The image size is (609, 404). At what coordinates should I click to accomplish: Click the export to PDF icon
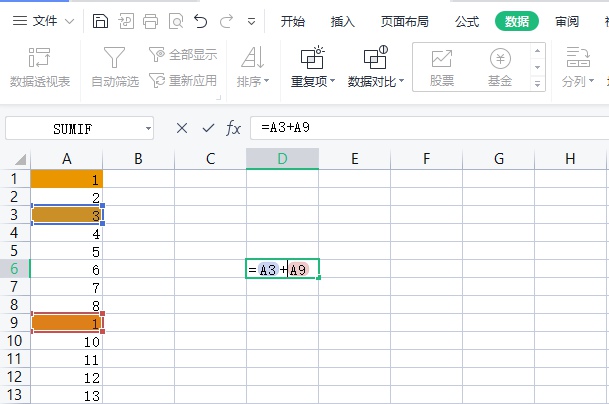tap(126, 21)
